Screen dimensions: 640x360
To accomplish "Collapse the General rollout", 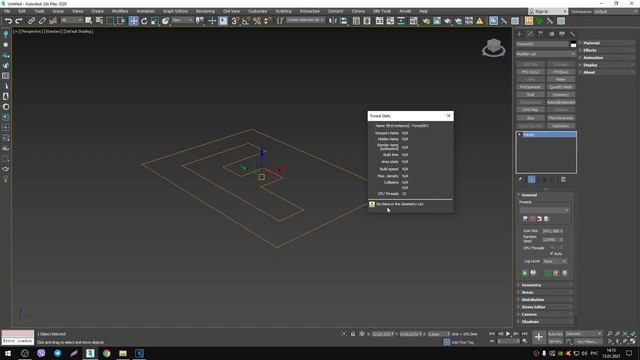I will click(545, 195).
